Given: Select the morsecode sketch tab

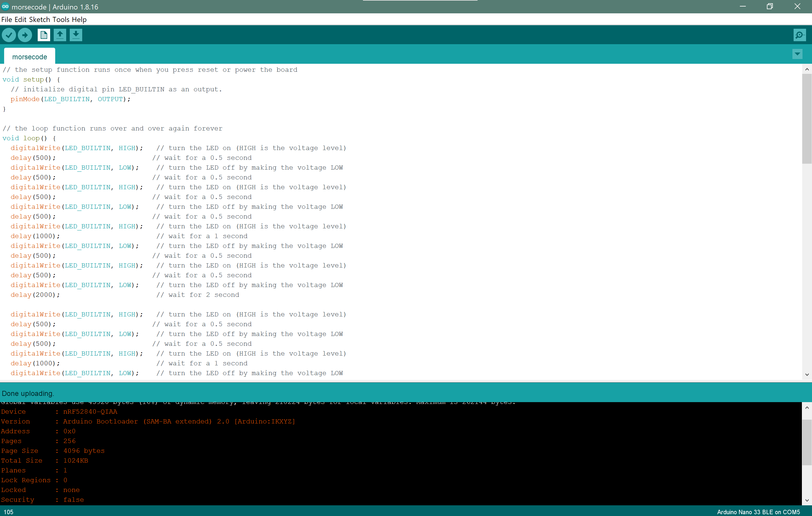Looking at the screenshot, I should click(x=30, y=57).
